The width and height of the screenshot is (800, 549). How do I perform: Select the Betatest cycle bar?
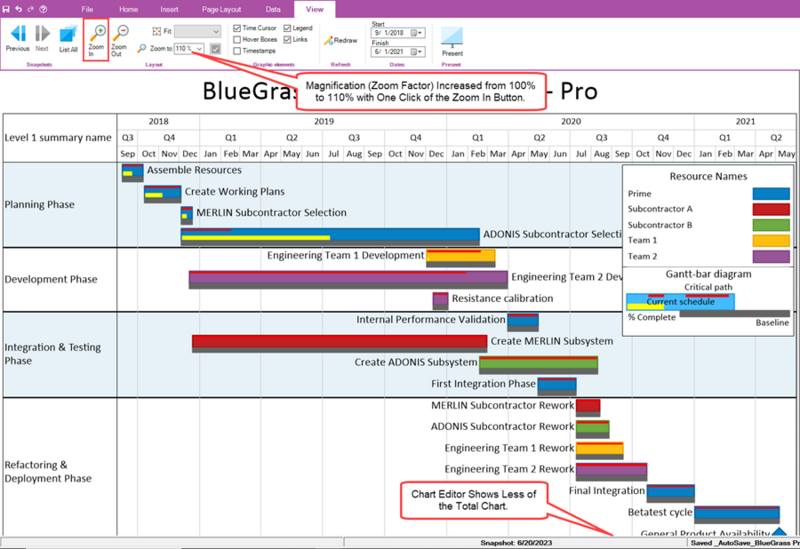tap(737, 514)
